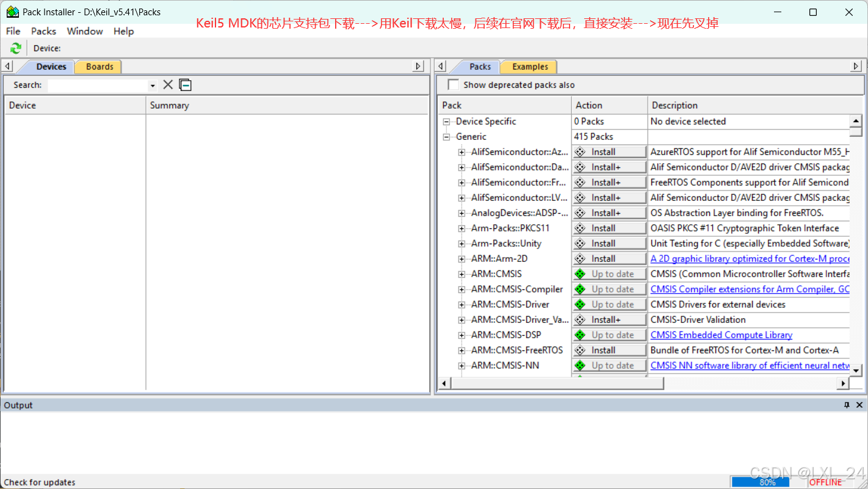
Task: Click the collapse all tree icon beside search
Action: [186, 85]
